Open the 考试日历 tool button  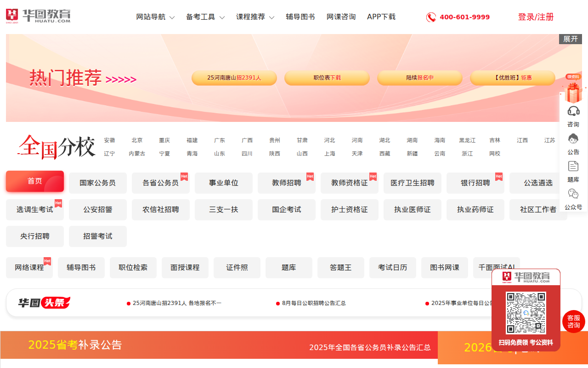point(393,268)
